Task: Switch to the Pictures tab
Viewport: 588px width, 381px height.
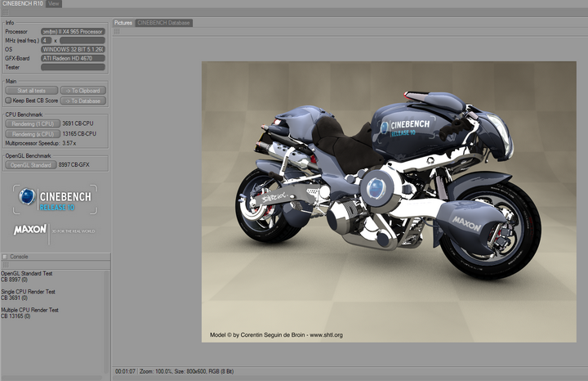Action: coord(123,23)
